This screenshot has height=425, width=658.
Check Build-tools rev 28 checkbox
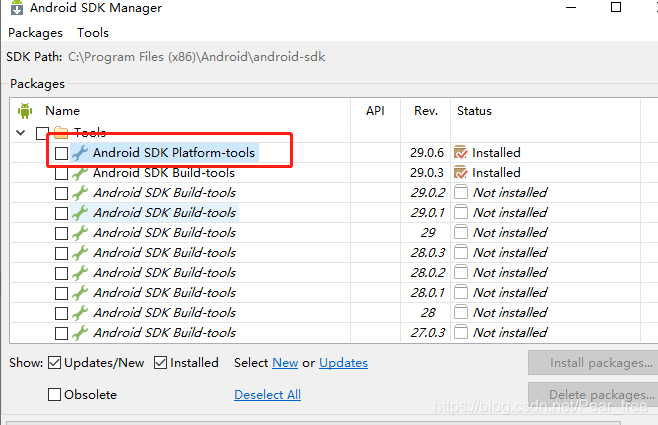pos(61,313)
